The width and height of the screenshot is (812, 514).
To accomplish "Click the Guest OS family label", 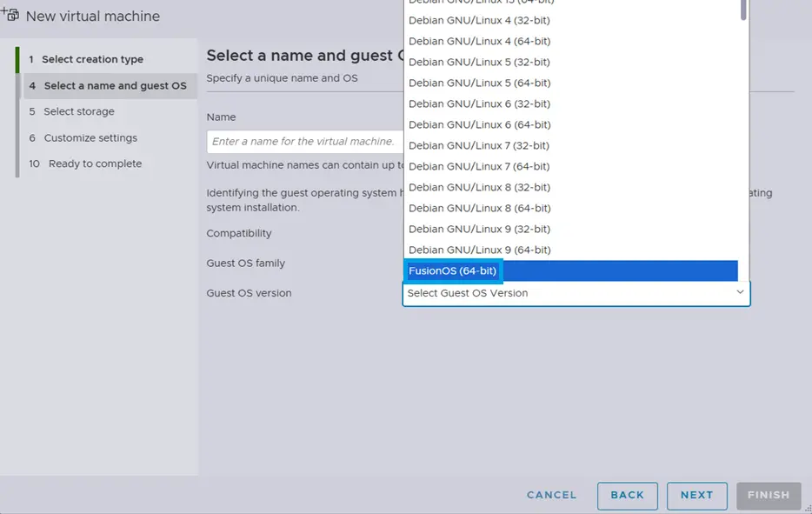I will 245,264.
